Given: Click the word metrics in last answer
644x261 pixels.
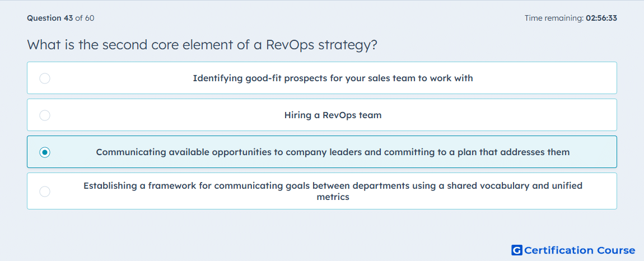Looking at the screenshot, I should (x=333, y=197).
